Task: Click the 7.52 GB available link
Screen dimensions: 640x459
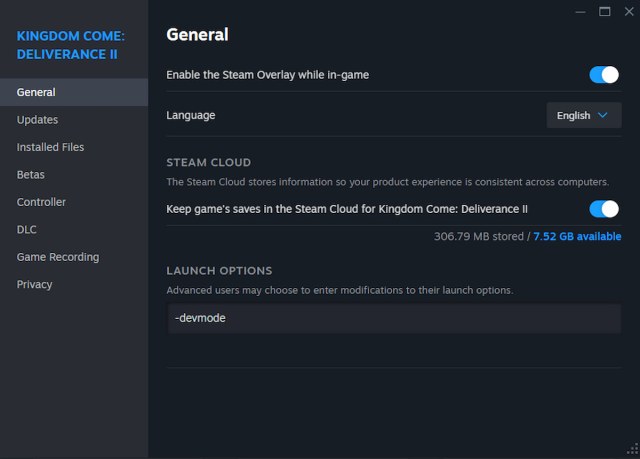Action: [x=577, y=237]
